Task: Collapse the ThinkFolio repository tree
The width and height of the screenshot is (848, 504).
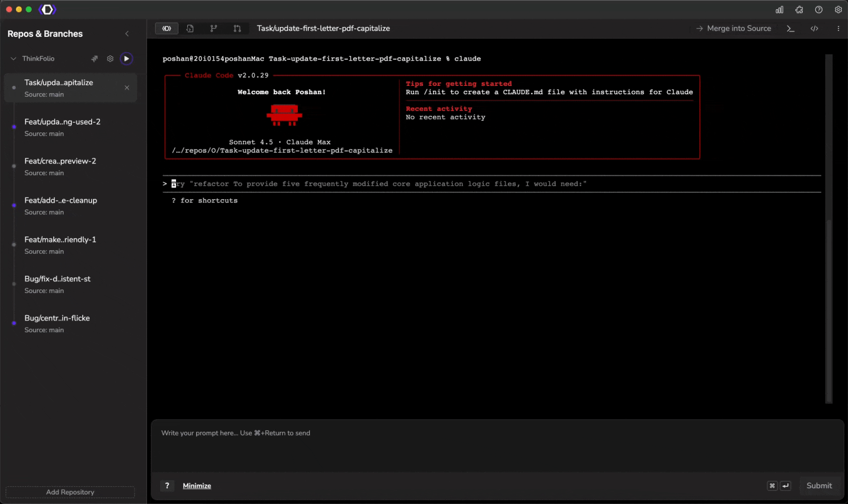Action: pos(14,59)
